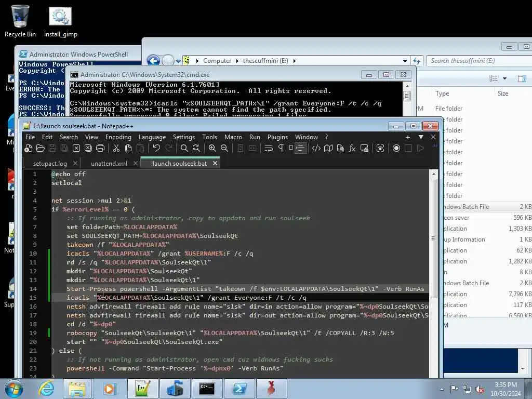
Task: Open Explorer view options dropdown arrow
Action: 505,78
